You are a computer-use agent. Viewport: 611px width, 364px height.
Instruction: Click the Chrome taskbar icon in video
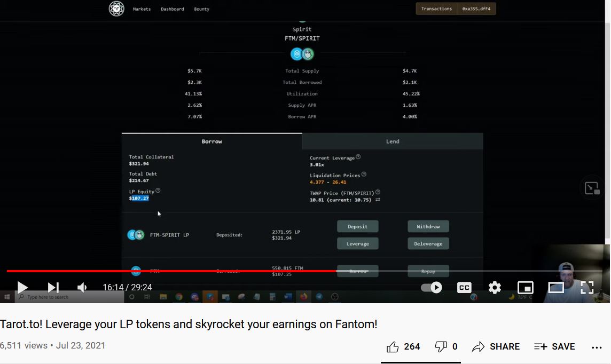[x=179, y=297]
